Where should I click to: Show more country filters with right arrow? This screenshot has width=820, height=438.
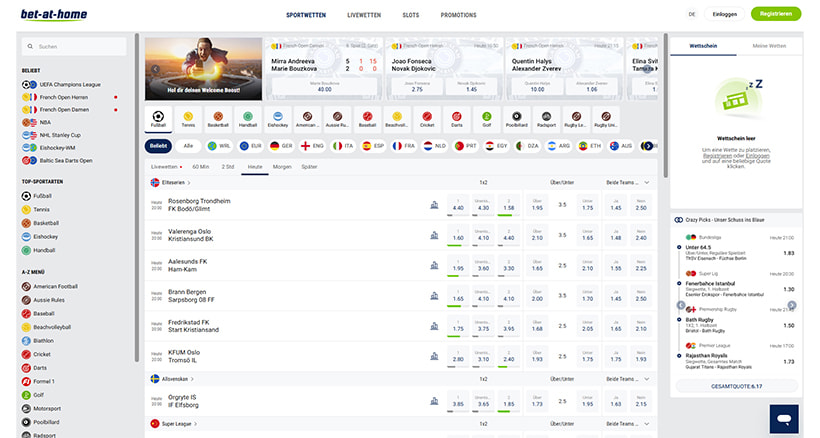click(x=648, y=146)
